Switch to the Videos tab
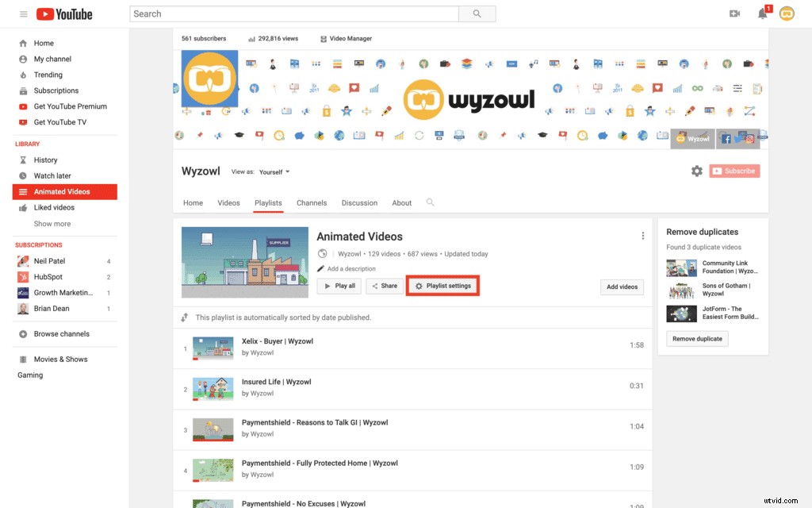 (228, 202)
